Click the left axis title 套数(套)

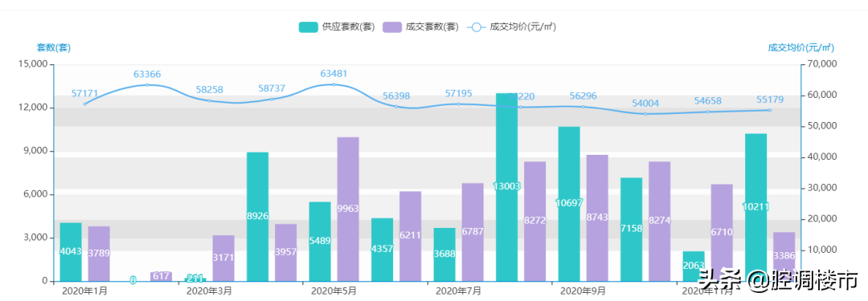54,47
